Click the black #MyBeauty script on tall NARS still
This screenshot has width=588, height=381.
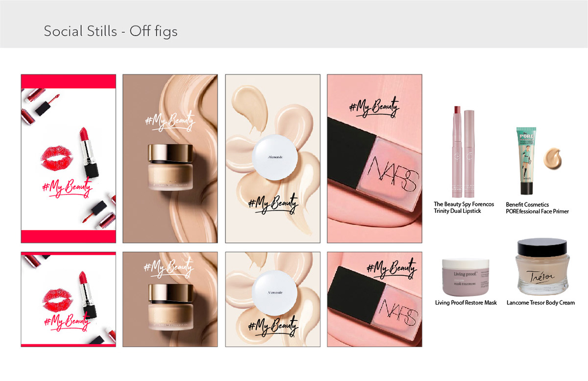pyautogui.click(x=374, y=108)
